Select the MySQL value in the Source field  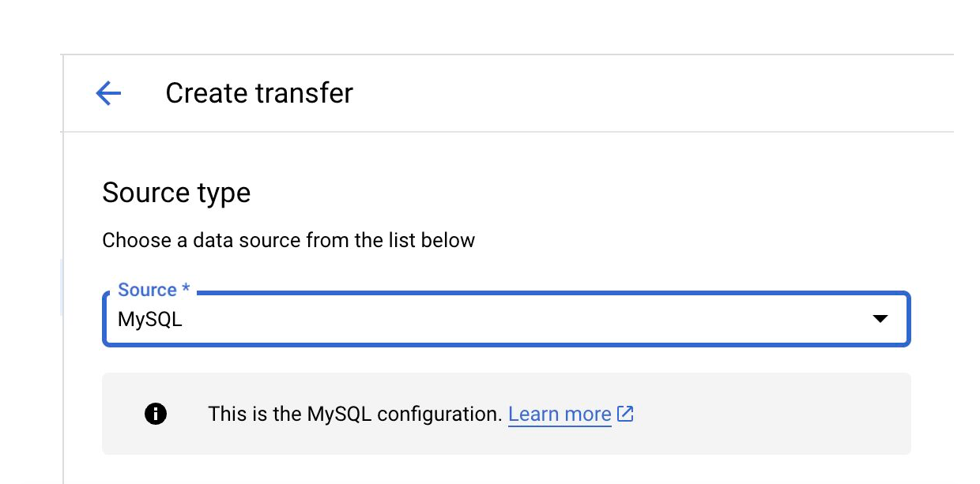coord(150,321)
